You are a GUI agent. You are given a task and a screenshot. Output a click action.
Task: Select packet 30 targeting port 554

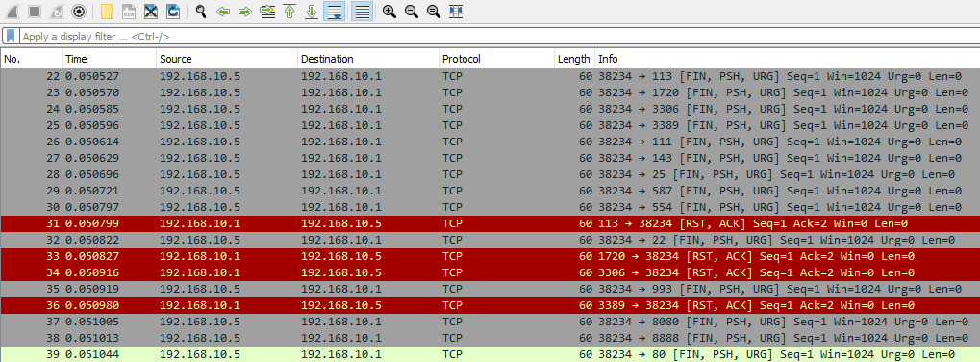pyautogui.click(x=490, y=207)
